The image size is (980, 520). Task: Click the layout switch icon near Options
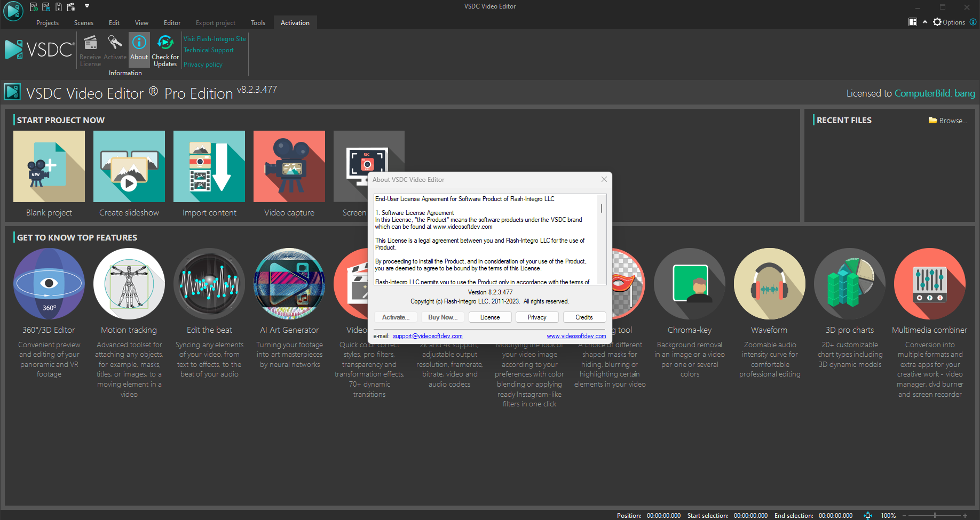(x=913, y=22)
